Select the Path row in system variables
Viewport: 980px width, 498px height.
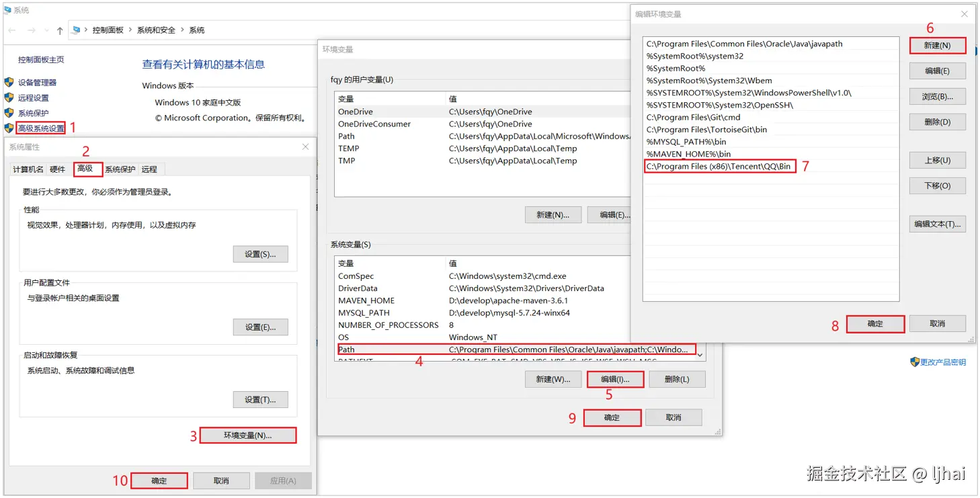515,349
